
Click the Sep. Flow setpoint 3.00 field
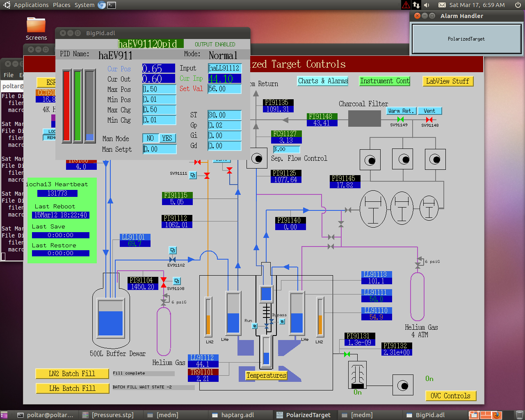tap(287, 149)
